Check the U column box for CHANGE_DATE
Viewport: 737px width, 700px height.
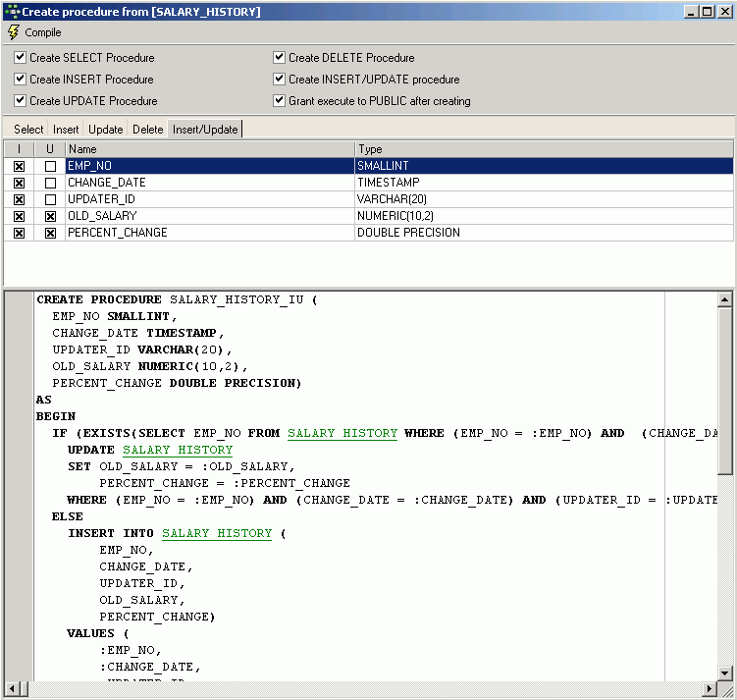pos(50,183)
